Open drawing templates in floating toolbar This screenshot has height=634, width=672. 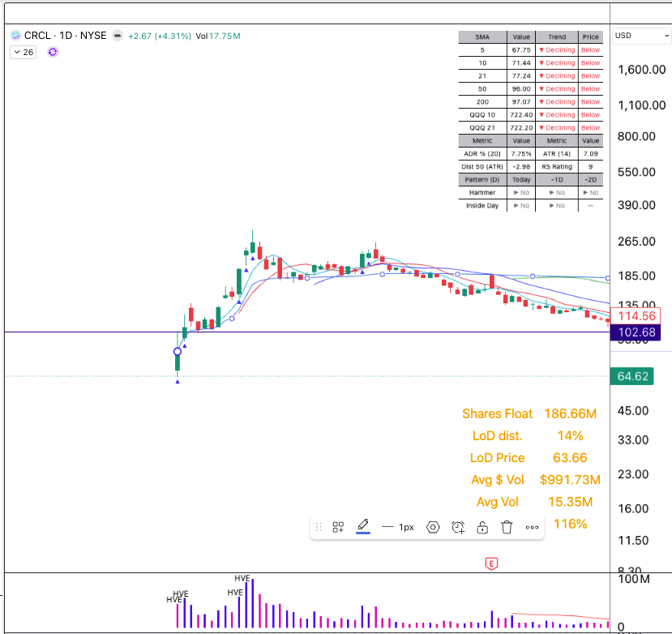338,527
